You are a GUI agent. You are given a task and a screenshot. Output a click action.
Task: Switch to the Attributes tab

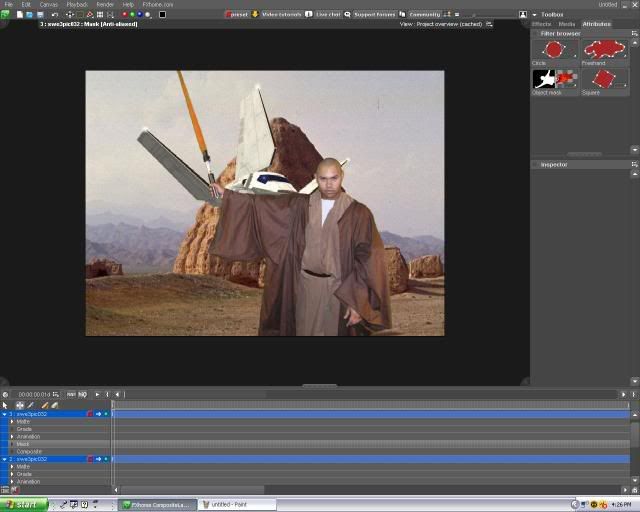pos(596,24)
